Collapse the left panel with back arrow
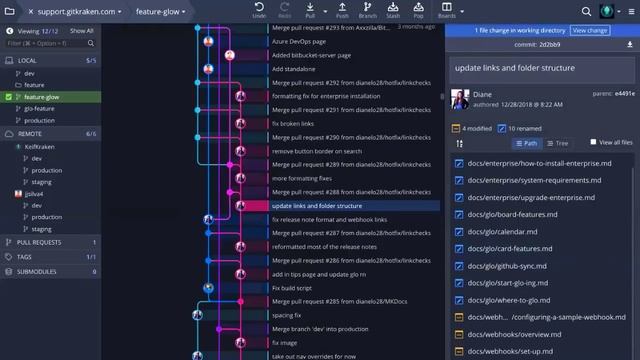 (9, 31)
